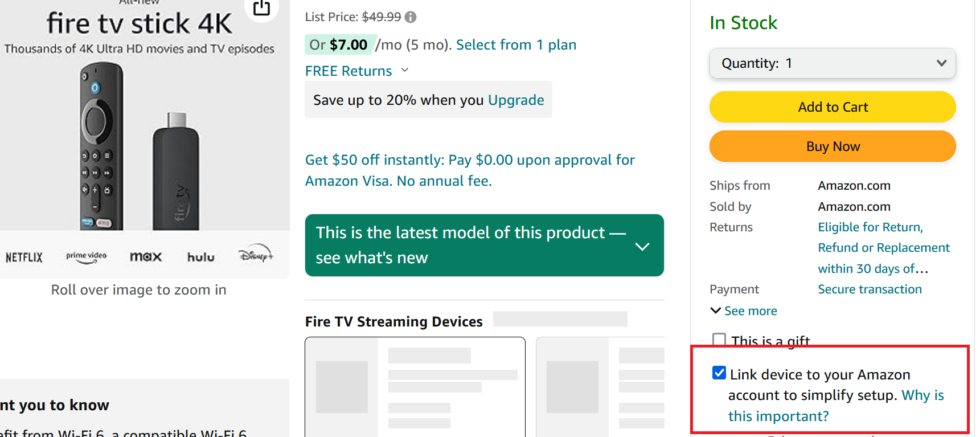The width and height of the screenshot is (980, 437).
Task: Check the This is a gift checkbox
Action: tap(719, 340)
